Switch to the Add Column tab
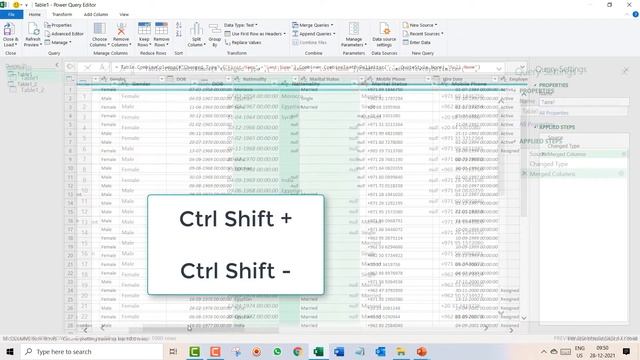 tap(96, 14)
